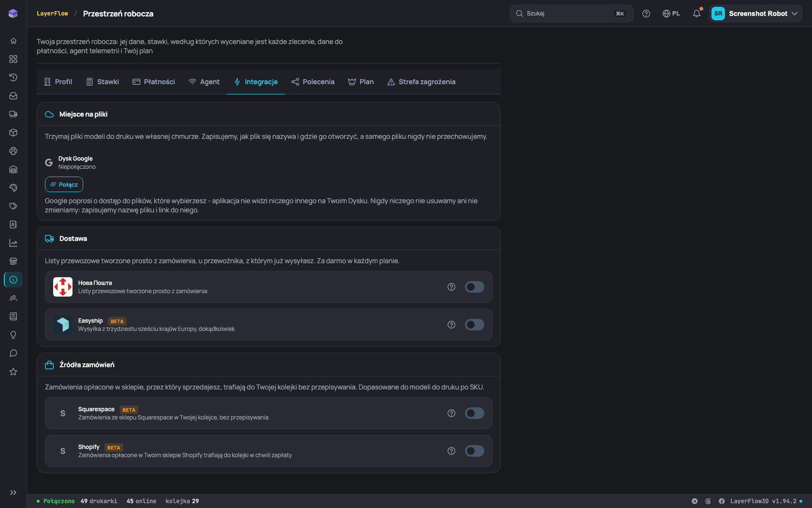The width and height of the screenshot is (812, 508).
Task: Open the Facebook link in the status bar
Action: click(722, 501)
